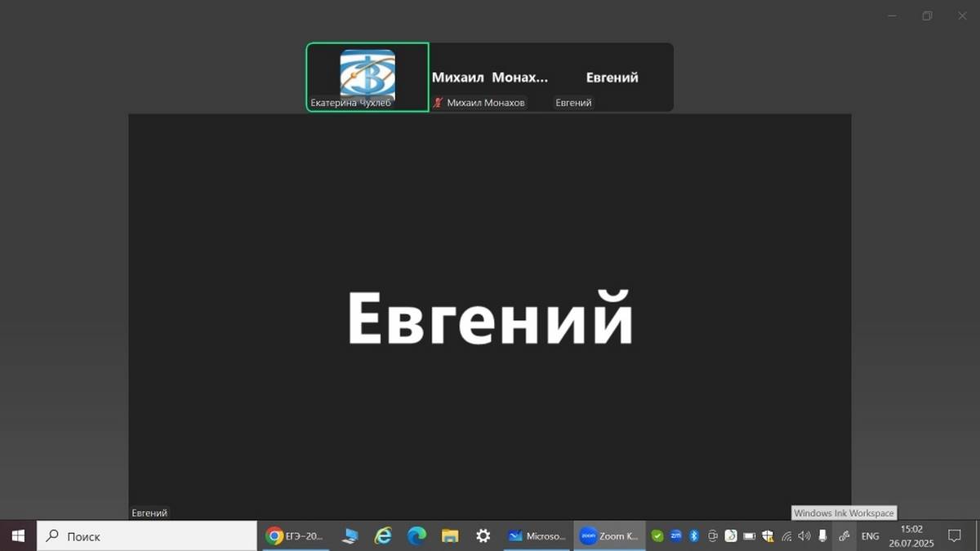
Task: Switch the ENG input language indicator
Action: tap(870, 536)
